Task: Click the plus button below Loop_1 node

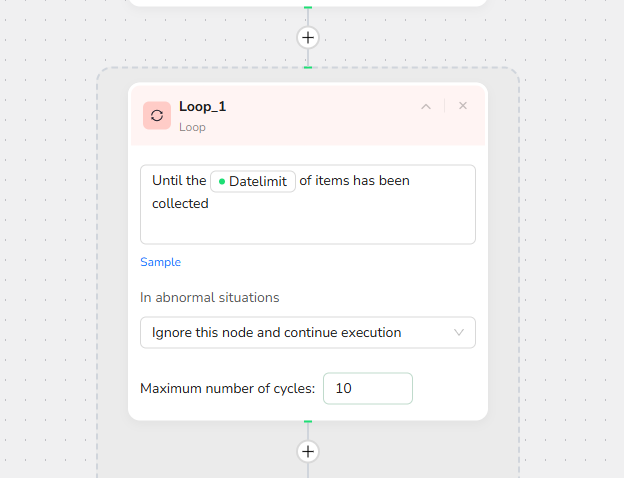Action: tap(308, 451)
